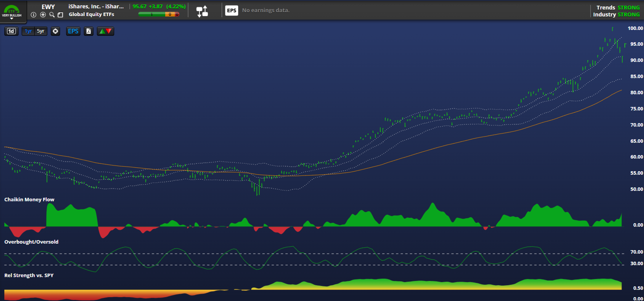Screen dimensions: 644x301
Task: Click the note icon beside the magnifier
Action: point(60,15)
